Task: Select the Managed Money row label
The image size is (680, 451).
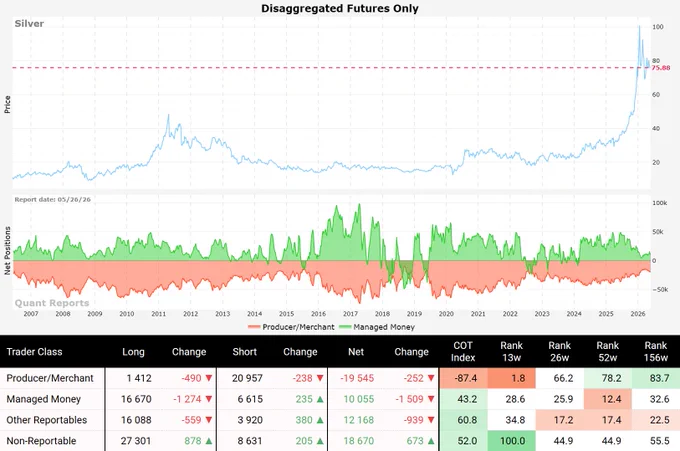Action: point(43,399)
